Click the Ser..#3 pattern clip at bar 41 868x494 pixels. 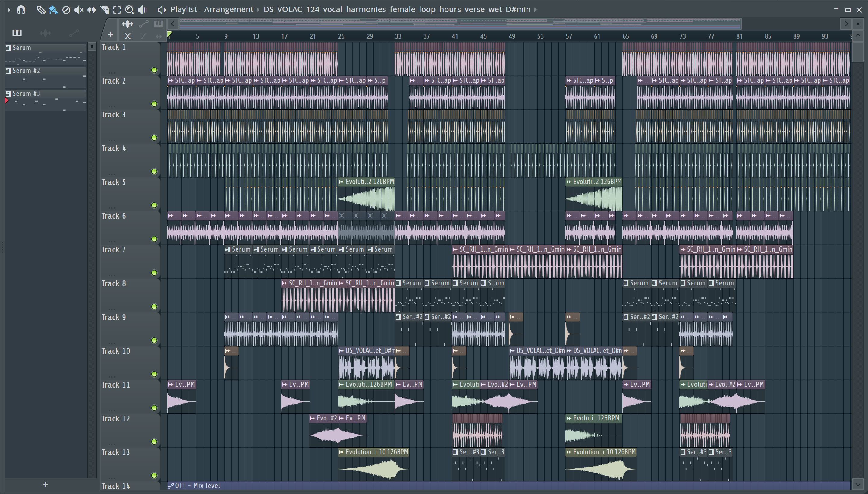coord(466,464)
